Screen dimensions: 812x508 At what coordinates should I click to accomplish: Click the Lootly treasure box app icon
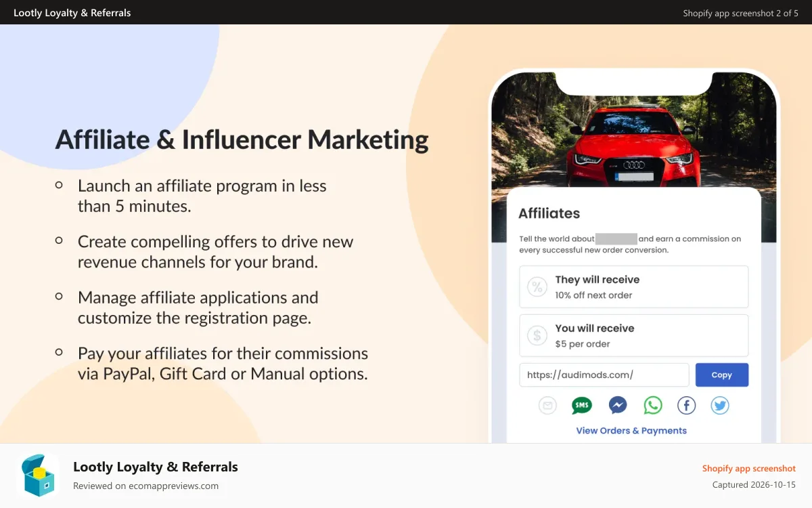tap(39, 475)
